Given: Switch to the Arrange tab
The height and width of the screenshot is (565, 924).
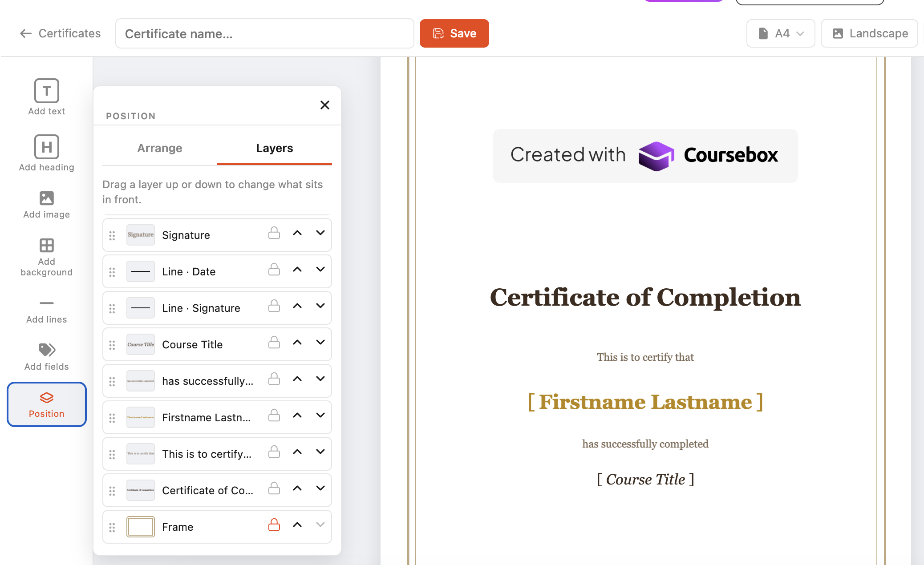Looking at the screenshot, I should pyautogui.click(x=160, y=148).
